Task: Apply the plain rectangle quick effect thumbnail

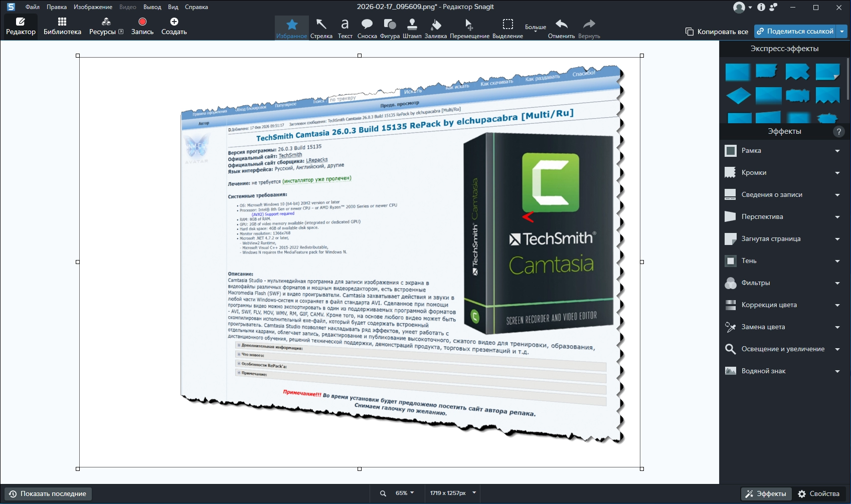Action: tap(738, 72)
